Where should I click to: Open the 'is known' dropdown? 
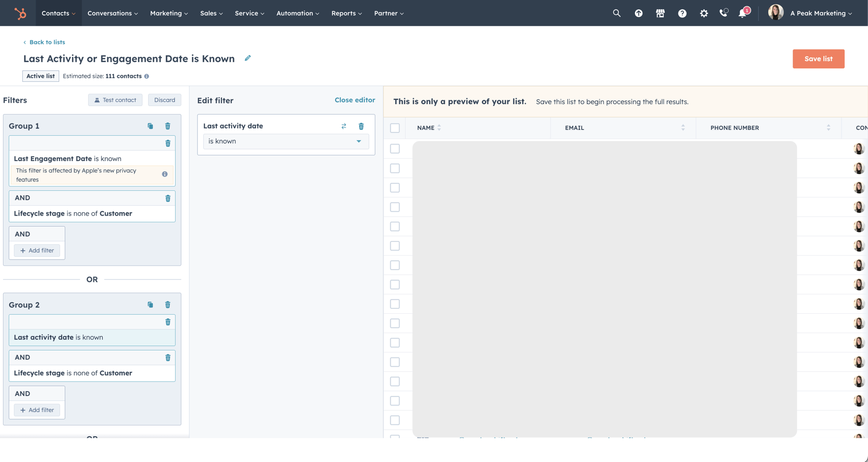[x=286, y=141]
